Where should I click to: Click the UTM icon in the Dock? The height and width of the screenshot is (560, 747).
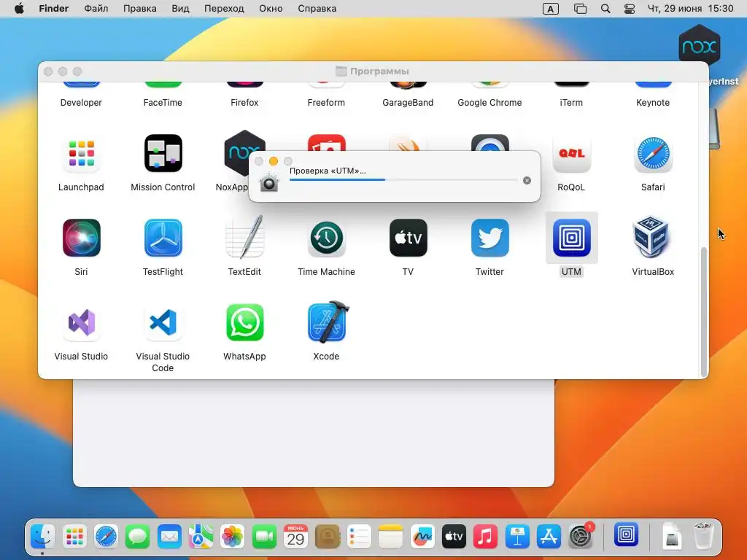(x=626, y=534)
